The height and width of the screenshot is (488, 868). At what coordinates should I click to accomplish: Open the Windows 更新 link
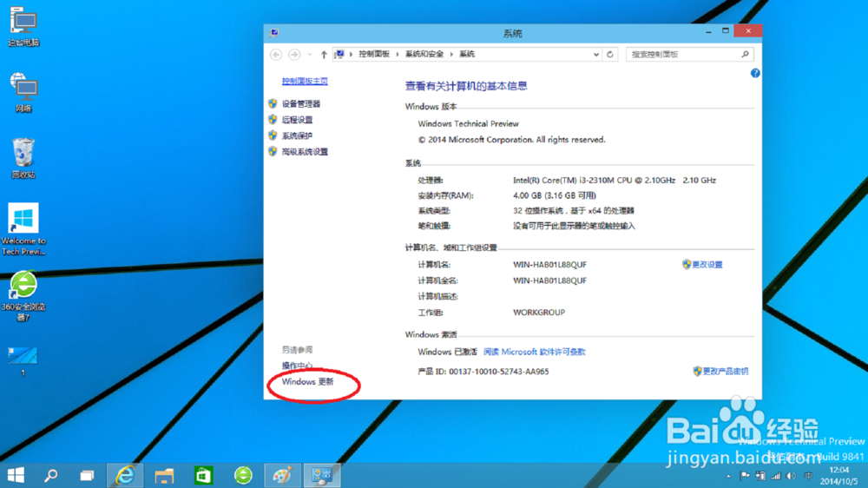point(308,382)
